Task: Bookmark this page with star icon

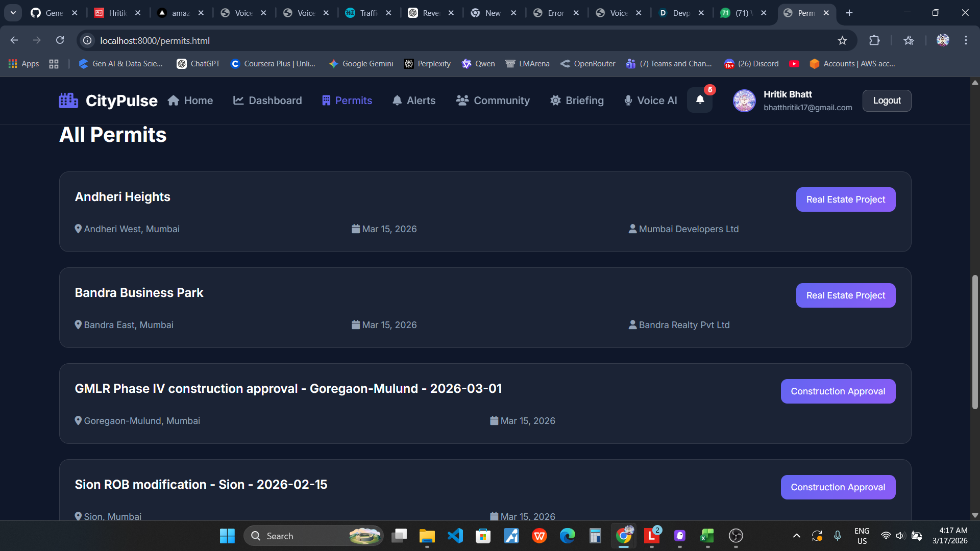Action: (x=842, y=40)
